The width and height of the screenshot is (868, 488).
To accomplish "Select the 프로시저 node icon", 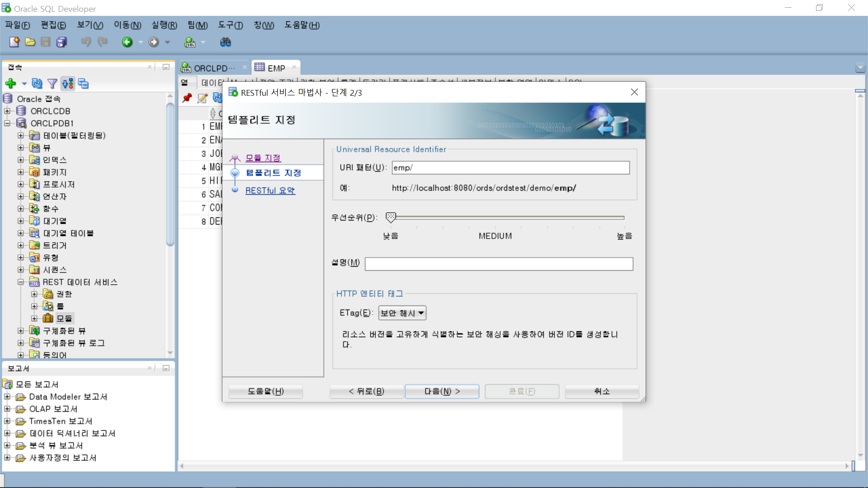I will (x=34, y=184).
